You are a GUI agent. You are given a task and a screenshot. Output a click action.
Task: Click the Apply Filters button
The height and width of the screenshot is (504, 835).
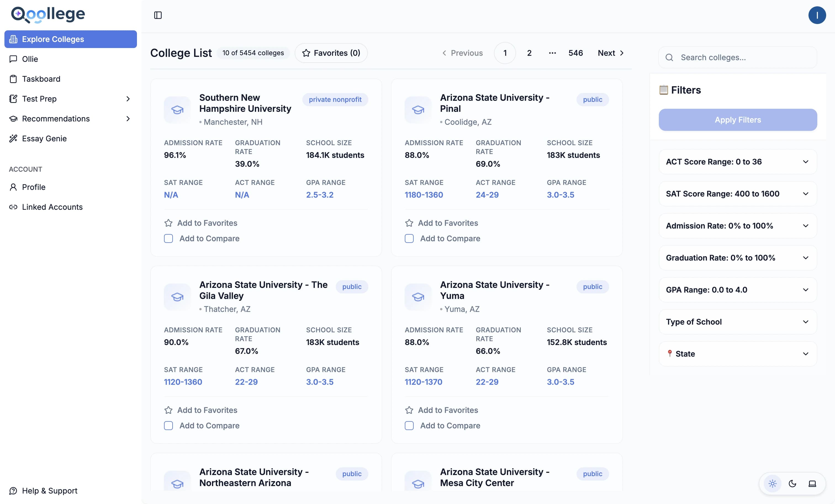(x=738, y=120)
